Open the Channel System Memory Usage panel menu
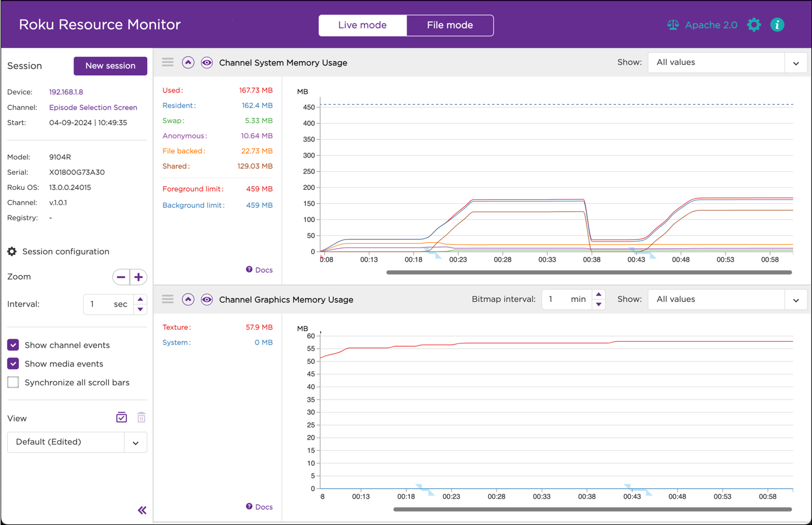The width and height of the screenshot is (812, 525). [168, 62]
